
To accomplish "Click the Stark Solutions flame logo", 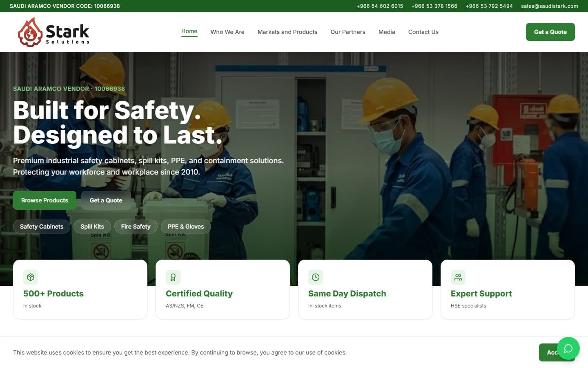I will (53, 32).
